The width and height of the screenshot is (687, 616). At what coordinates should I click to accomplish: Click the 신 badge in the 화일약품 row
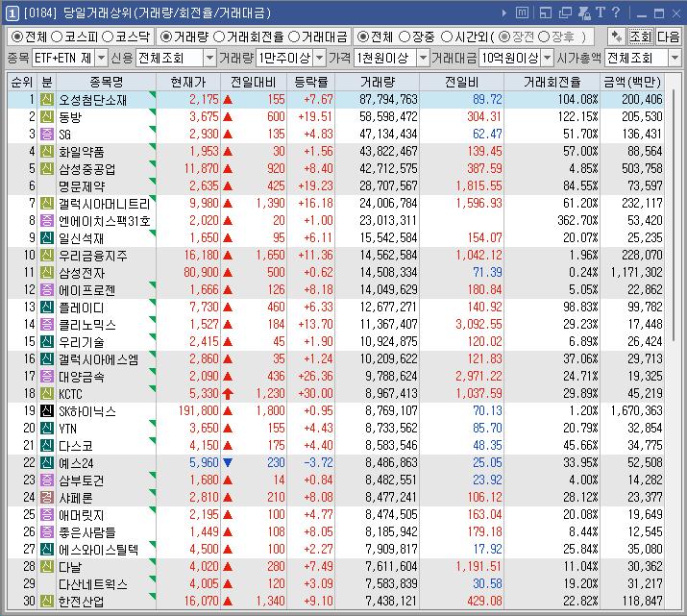pos(47,152)
